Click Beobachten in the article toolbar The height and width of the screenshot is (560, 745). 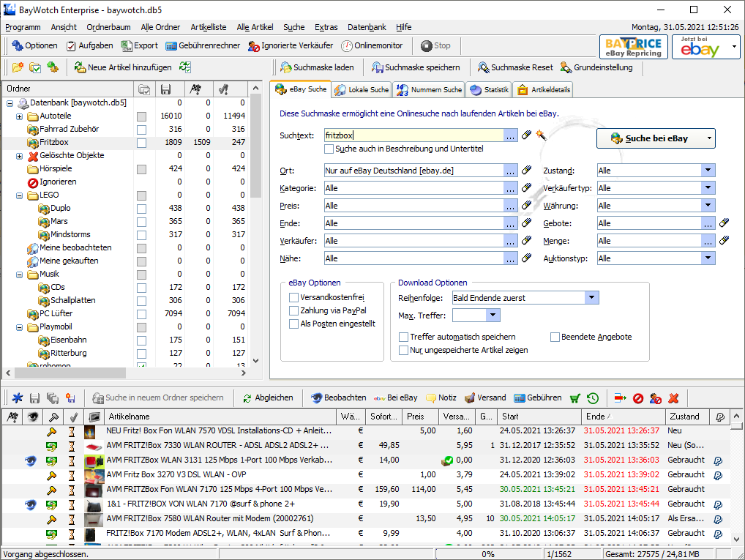pyautogui.click(x=339, y=398)
